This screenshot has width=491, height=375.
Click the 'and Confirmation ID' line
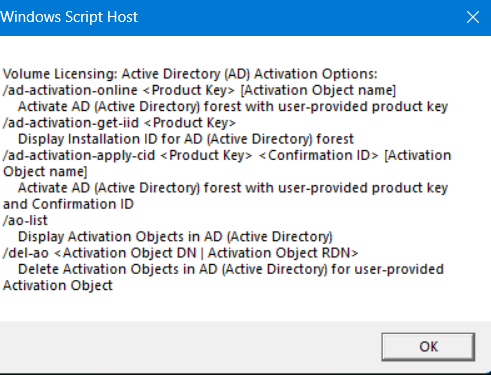tap(68, 204)
